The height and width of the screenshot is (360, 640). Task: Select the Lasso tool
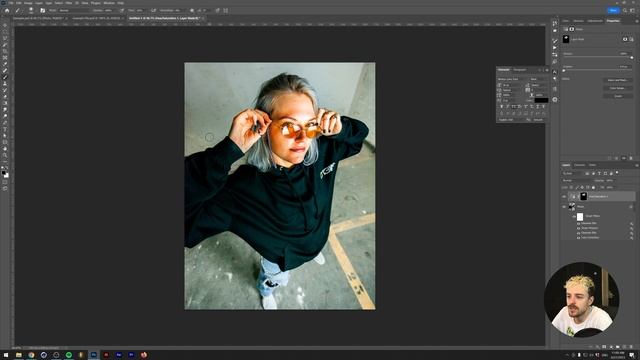pos(5,38)
